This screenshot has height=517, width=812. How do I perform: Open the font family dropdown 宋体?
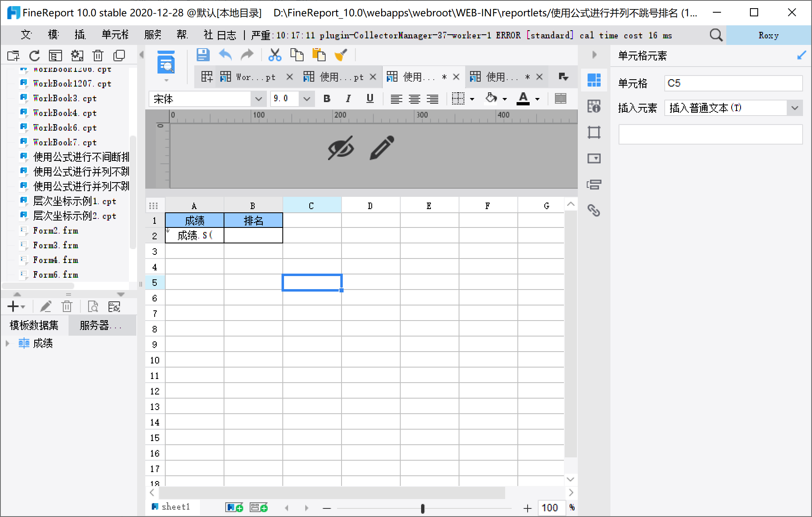click(258, 99)
